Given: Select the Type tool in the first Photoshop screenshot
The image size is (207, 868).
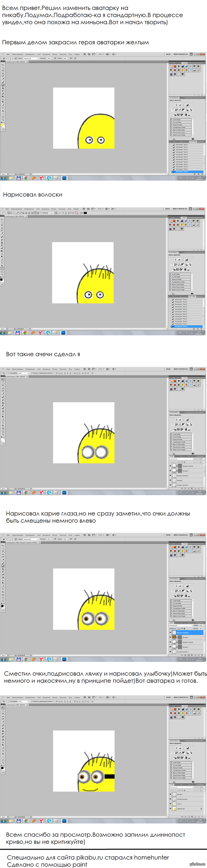Looking at the screenshot, I should [3, 108].
